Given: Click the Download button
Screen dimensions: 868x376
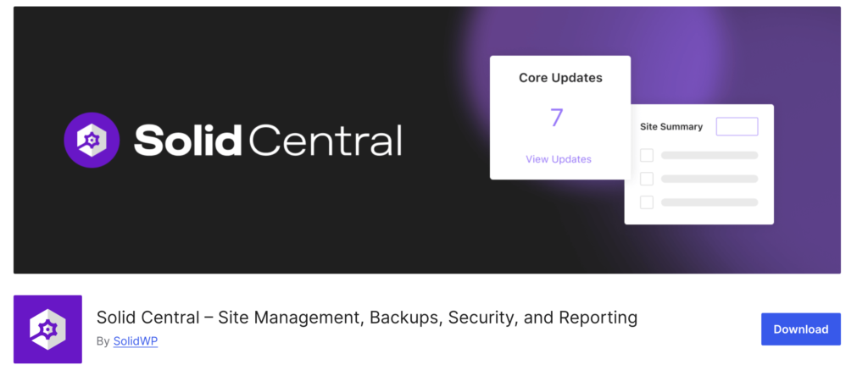Looking at the screenshot, I should (x=800, y=329).
